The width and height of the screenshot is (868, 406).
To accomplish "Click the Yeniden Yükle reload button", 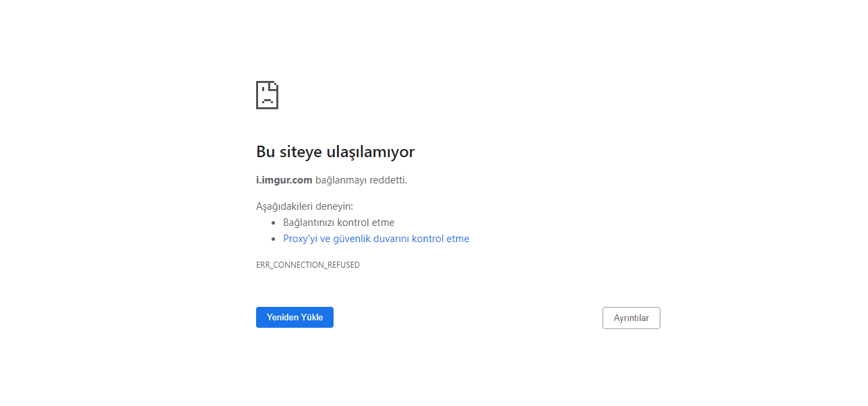I will coord(294,317).
